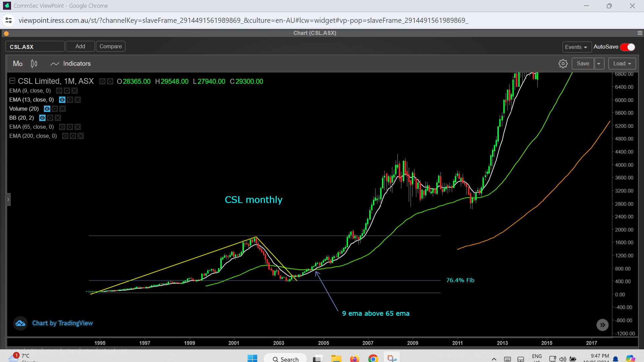Click the Save button
644x362 pixels.
tap(583, 64)
